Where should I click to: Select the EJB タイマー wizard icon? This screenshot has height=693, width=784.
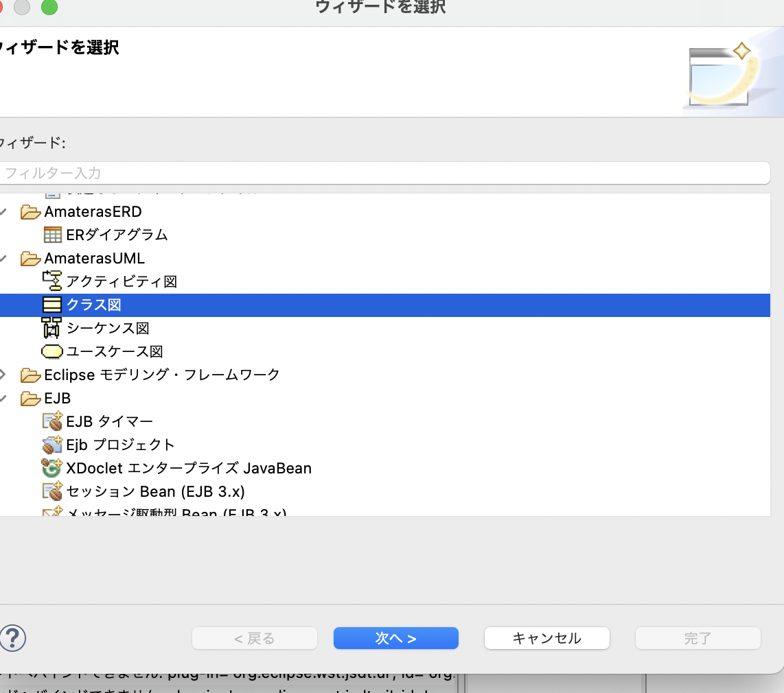51,421
